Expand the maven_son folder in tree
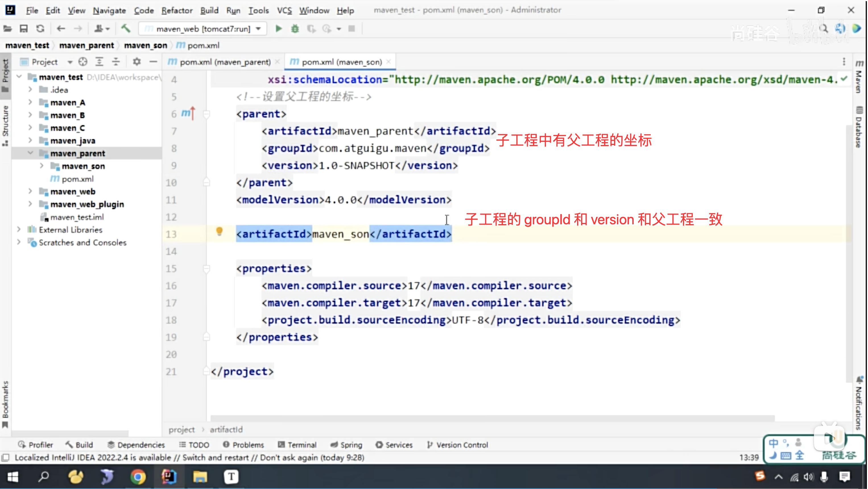The image size is (868, 489). coord(42,166)
